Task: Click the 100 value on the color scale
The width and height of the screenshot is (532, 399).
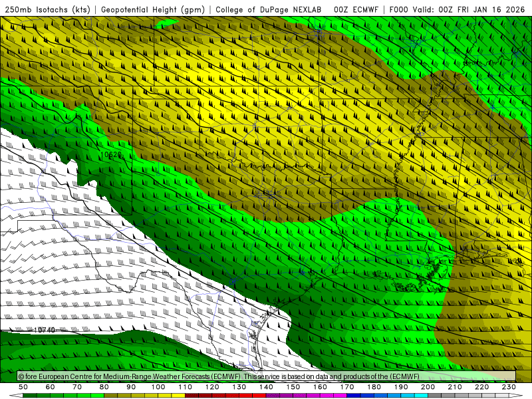Action: [158, 387]
